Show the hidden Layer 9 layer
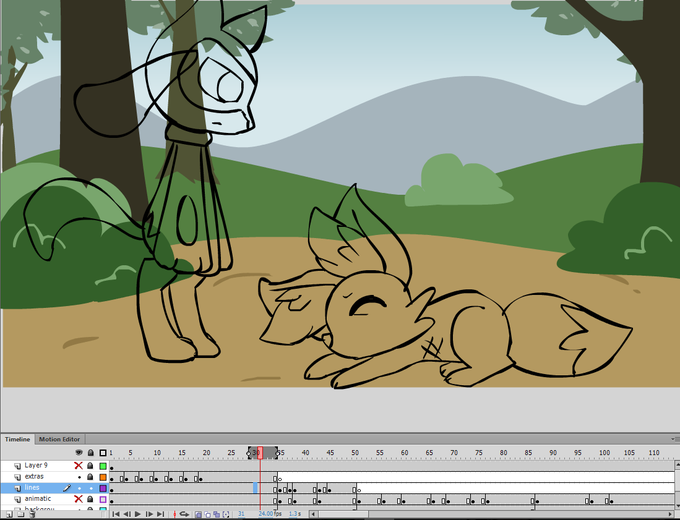This screenshot has height=520, width=680. pos(78,465)
